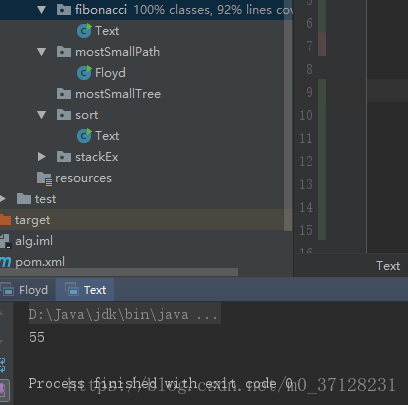Select the resources folder label
408x405 pixels.
click(x=83, y=178)
